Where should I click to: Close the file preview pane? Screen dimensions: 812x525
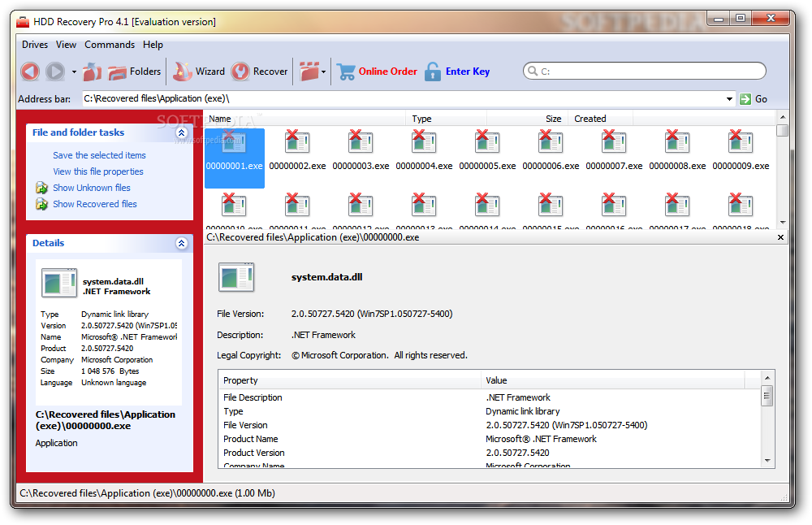(780, 237)
